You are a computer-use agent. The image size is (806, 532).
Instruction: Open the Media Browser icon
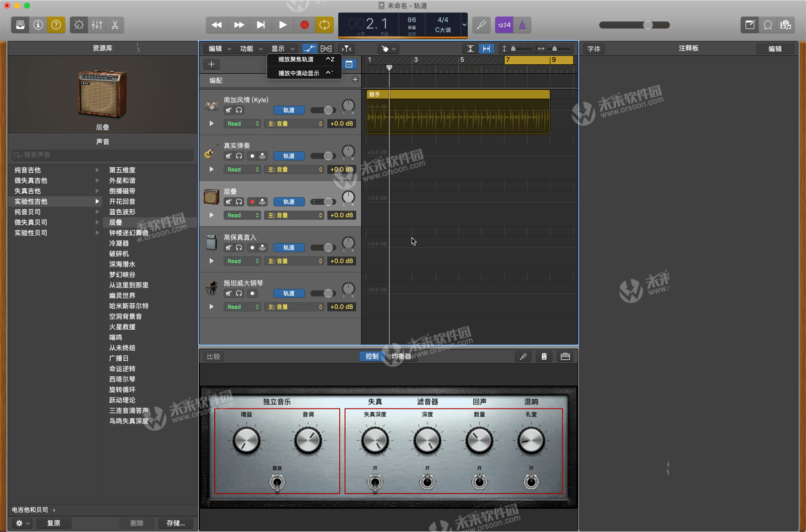point(786,25)
